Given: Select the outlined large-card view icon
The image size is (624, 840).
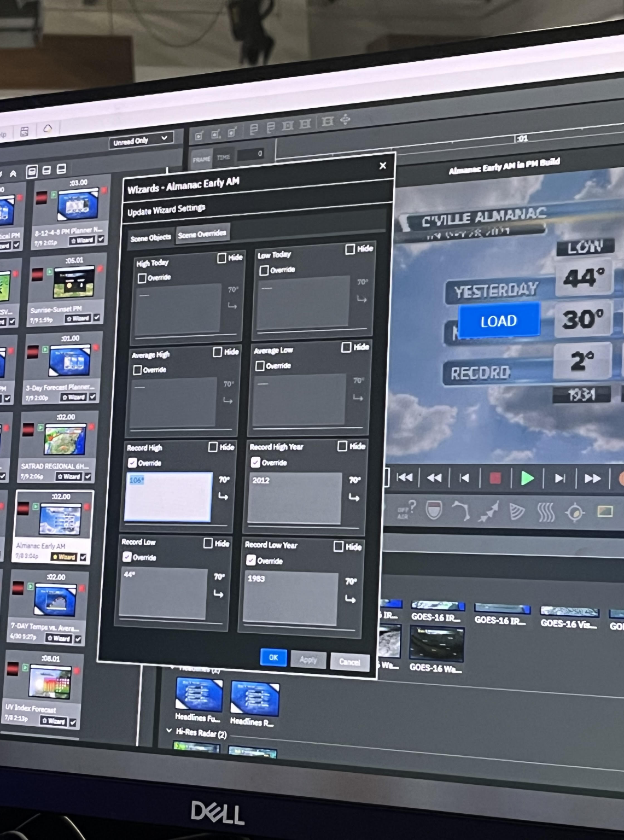Looking at the screenshot, I should pyautogui.click(x=32, y=172).
